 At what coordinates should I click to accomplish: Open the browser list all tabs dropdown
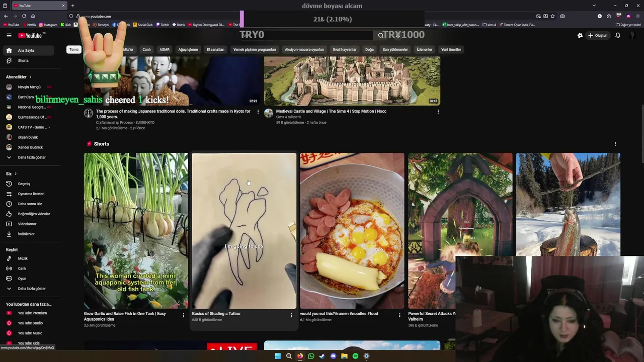pos(594,6)
